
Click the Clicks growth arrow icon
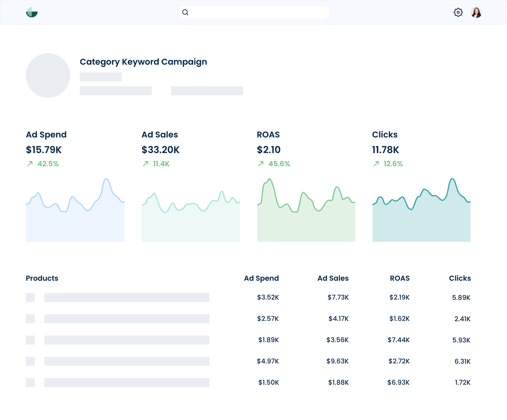pyautogui.click(x=376, y=164)
